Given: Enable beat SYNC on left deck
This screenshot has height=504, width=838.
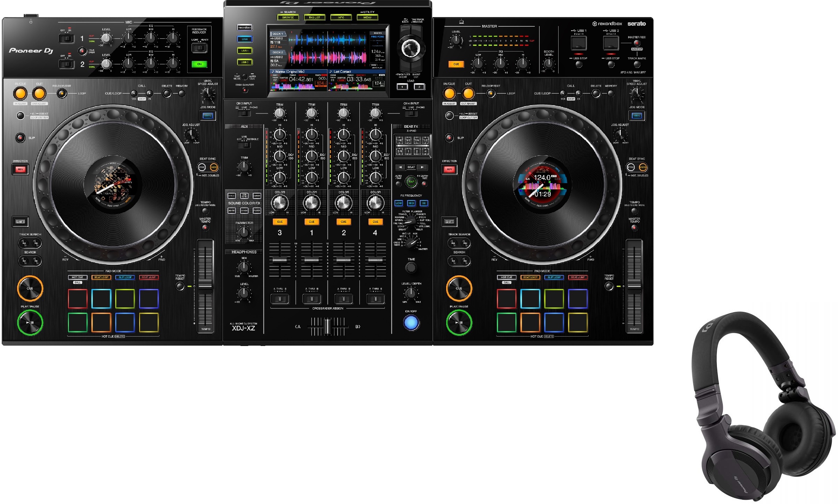Looking at the screenshot, I should tap(202, 167).
